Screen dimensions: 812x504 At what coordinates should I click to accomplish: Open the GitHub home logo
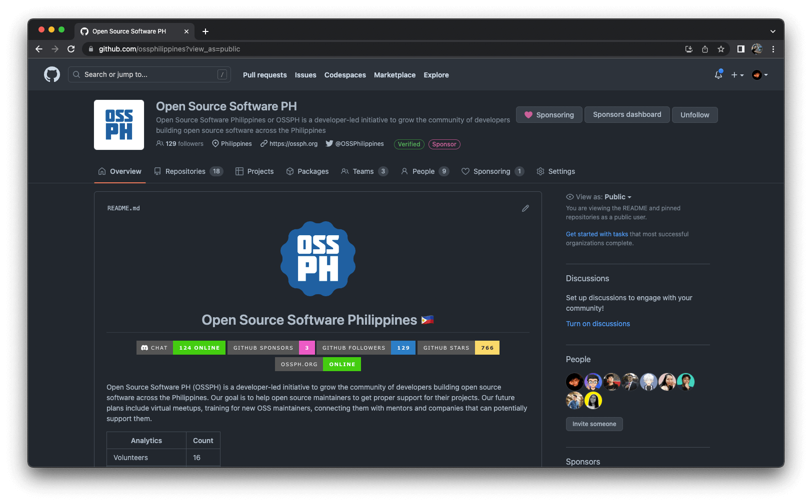coord(52,74)
